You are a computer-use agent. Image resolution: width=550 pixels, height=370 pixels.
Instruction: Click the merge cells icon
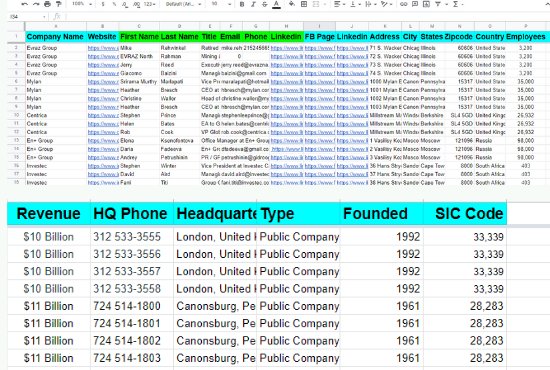tap(316, 4)
